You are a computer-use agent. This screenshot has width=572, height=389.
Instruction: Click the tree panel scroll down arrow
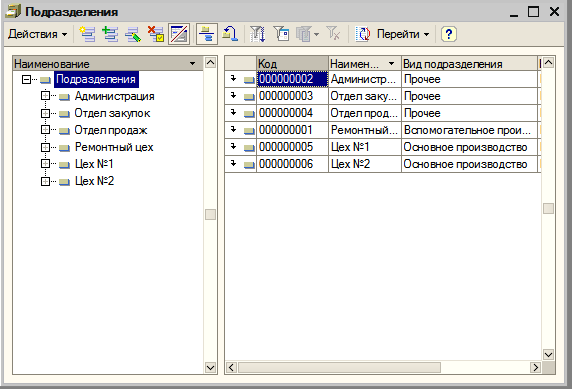coord(210,367)
